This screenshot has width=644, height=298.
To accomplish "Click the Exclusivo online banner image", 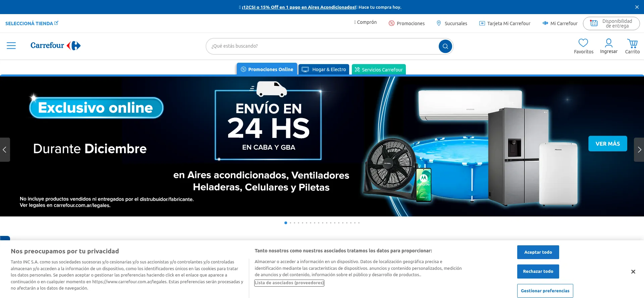I will (322, 146).
